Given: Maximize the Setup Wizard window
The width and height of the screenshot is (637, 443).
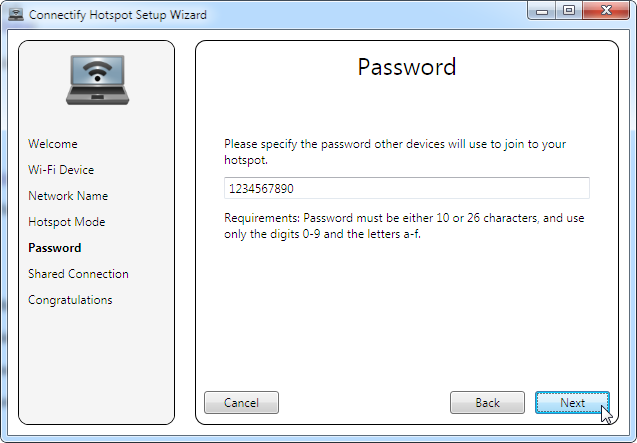Looking at the screenshot, I should tap(570, 12).
